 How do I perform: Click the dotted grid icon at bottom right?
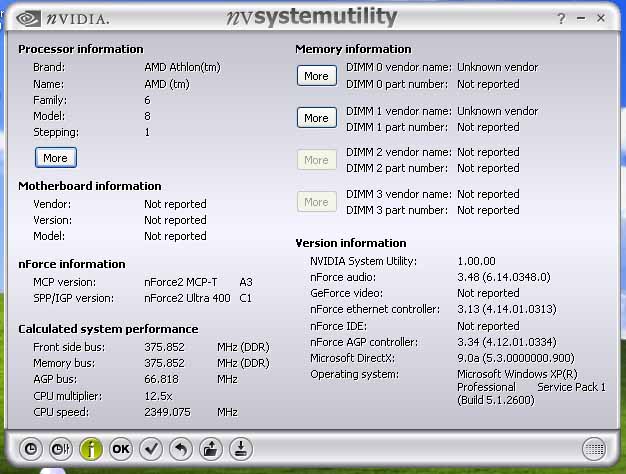[x=594, y=450]
